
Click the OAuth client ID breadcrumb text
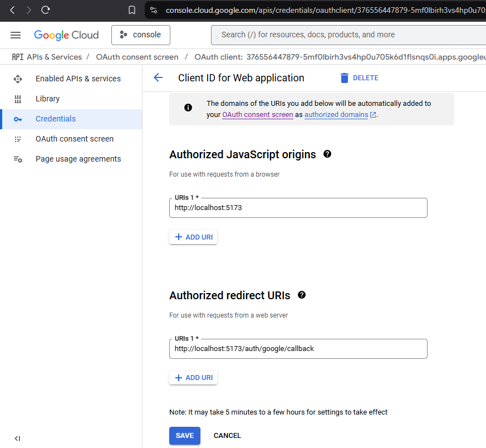click(x=340, y=57)
